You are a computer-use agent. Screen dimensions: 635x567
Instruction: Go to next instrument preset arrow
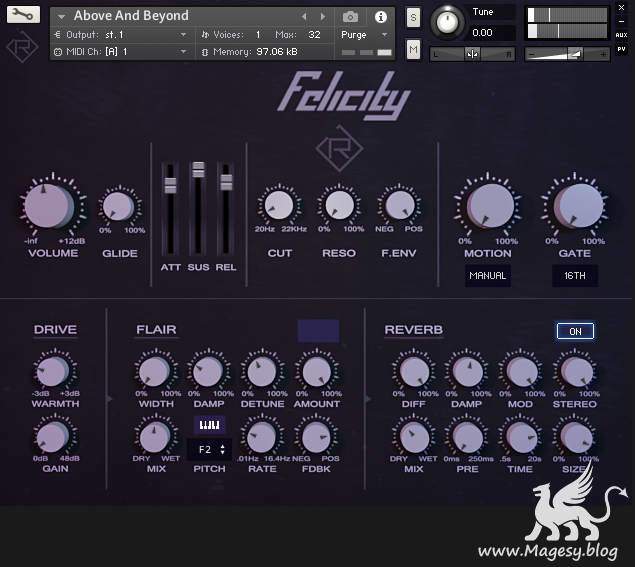click(323, 17)
